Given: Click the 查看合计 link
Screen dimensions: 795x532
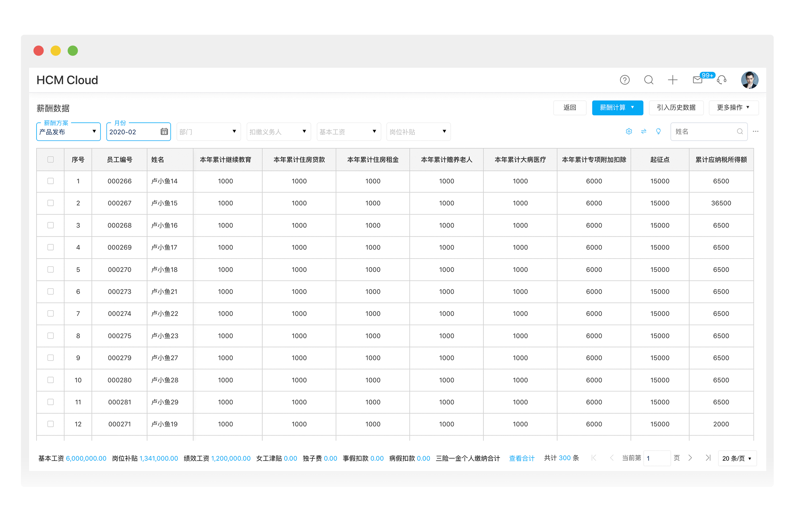Looking at the screenshot, I should click(522, 458).
